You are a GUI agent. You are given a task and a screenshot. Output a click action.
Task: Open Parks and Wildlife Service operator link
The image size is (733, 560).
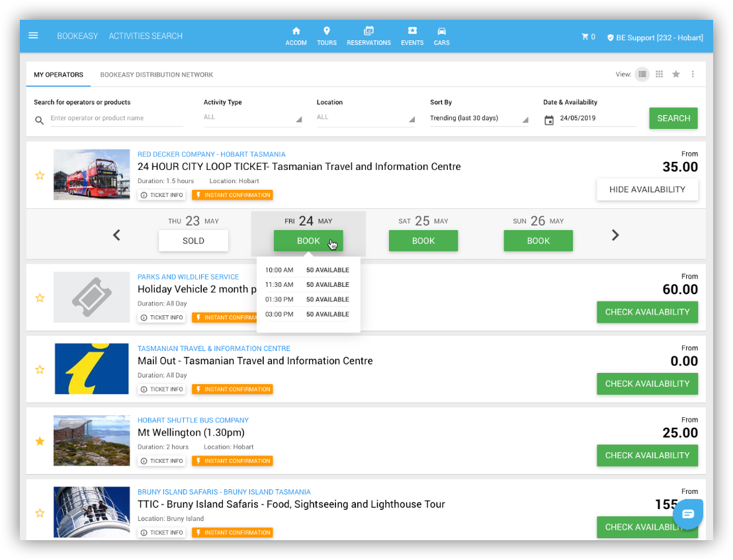[x=188, y=277]
